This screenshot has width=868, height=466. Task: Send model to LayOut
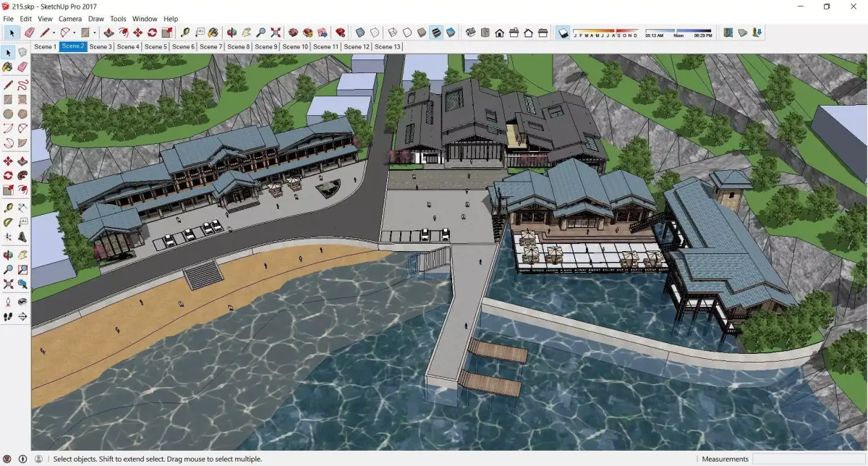coord(322,33)
